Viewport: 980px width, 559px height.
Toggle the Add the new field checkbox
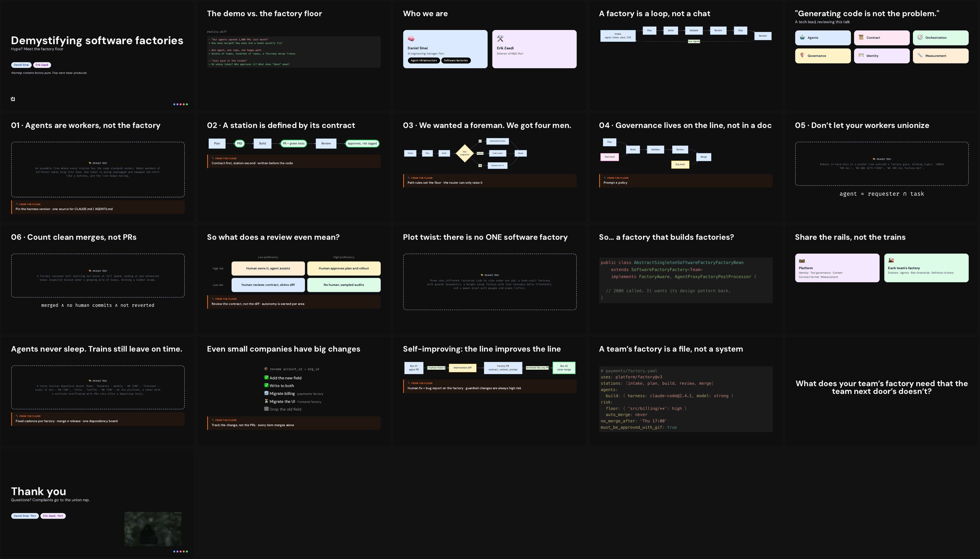(x=267, y=378)
